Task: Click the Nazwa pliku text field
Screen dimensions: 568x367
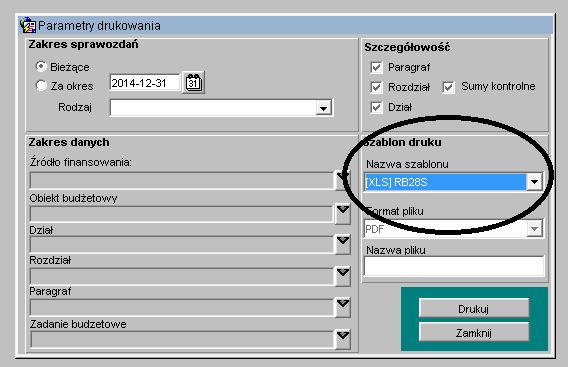Action: tap(454, 266)
